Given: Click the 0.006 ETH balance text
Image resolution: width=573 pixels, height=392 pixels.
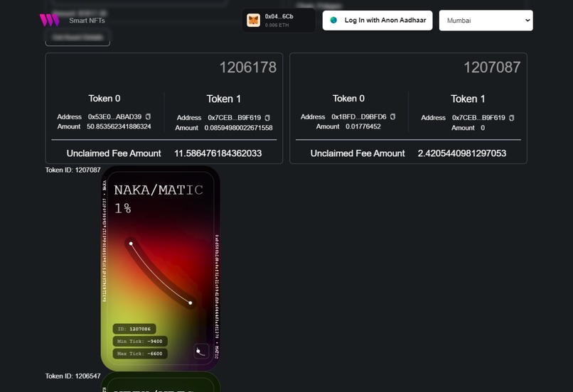Looking at the screenshot, I should (277, 25).
